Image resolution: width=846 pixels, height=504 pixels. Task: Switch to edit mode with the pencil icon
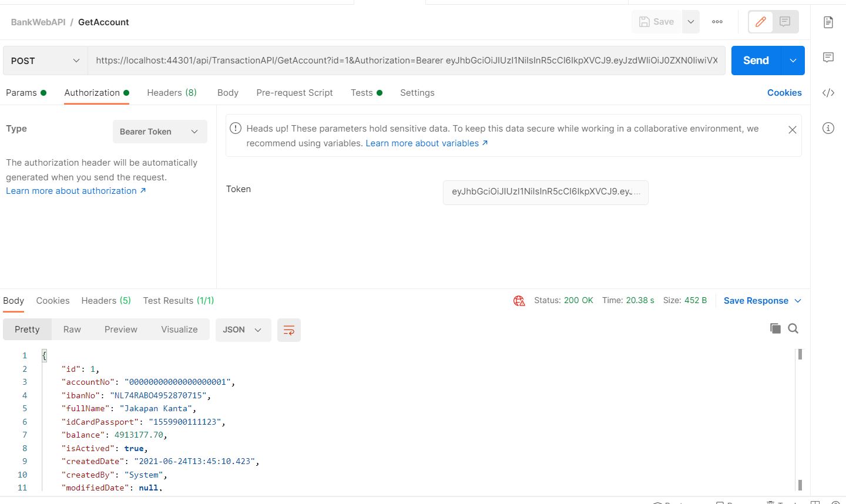tap(760, 21)
